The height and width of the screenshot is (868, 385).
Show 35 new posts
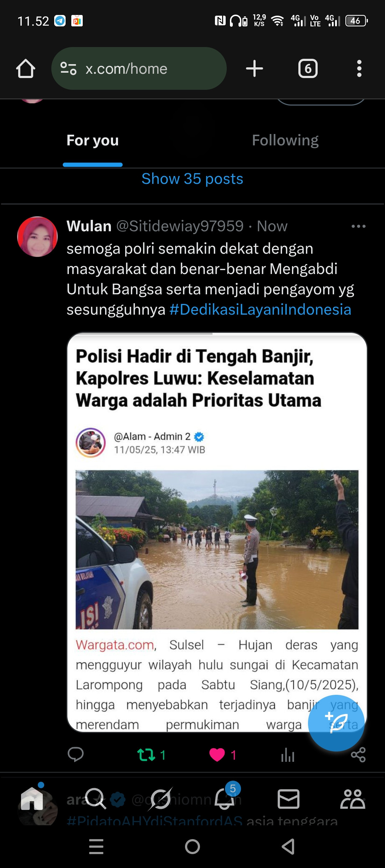192,179
